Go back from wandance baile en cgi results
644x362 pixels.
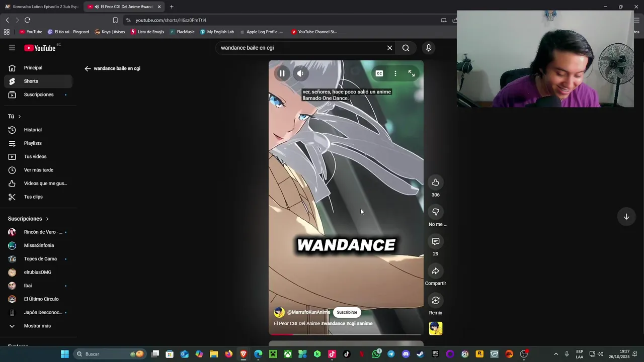coord(88,68)
